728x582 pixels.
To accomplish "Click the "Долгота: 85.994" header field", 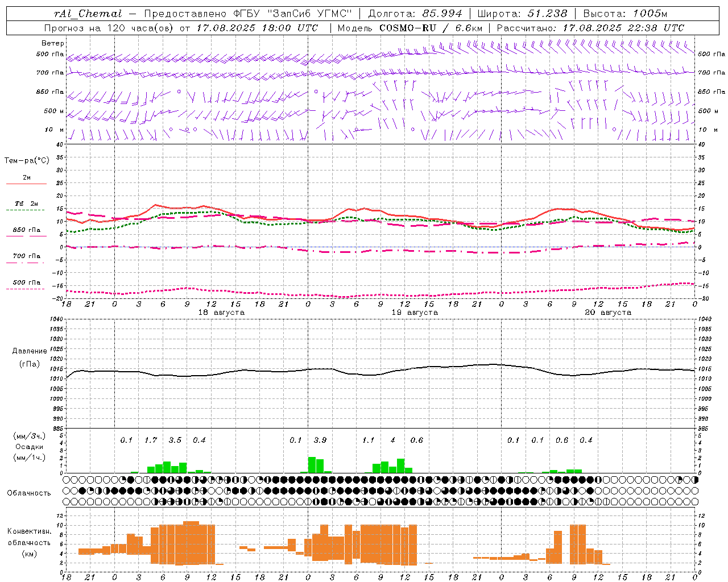I will point(415,14).
